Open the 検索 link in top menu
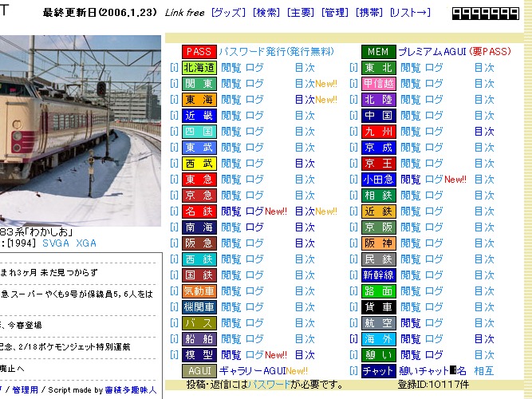The width and height of the screenshot is (532, 399). [267, 13]
